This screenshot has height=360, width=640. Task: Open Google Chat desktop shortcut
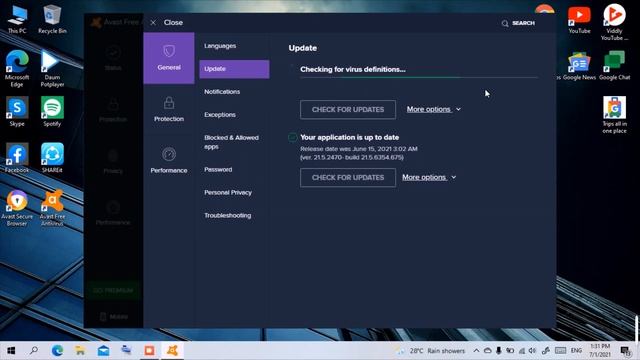pos(614,66)
